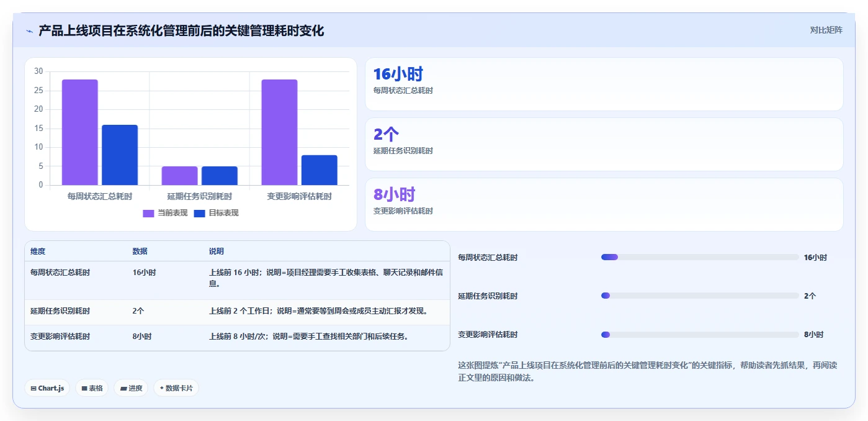Click the 说明 table column header
868x421 pixels.
(217, 251)
